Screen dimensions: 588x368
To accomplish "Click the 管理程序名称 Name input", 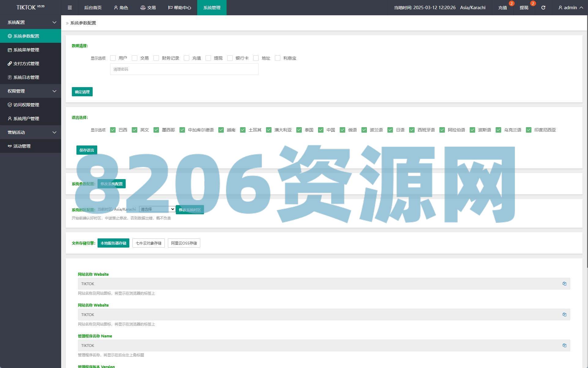I will [x=324, y=345].
